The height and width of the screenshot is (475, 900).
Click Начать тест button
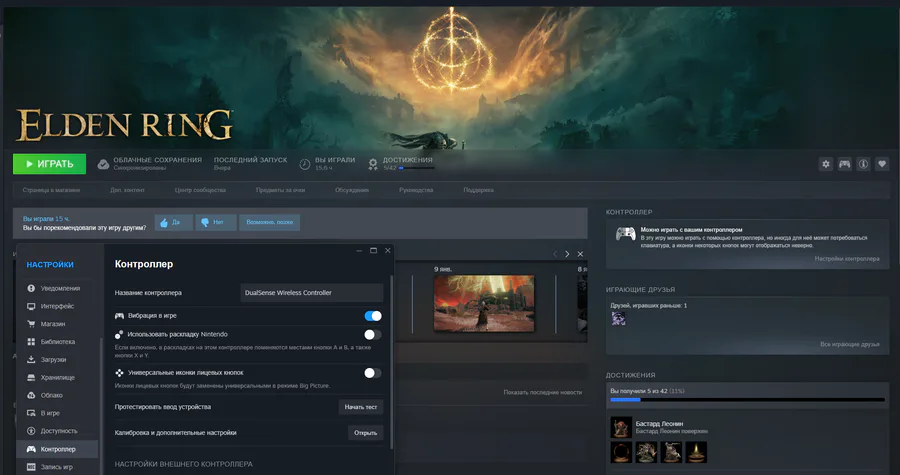coord(360,407)
